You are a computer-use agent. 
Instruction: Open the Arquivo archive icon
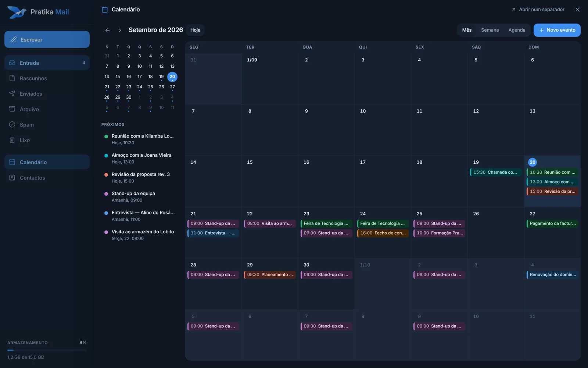[12, 109]
